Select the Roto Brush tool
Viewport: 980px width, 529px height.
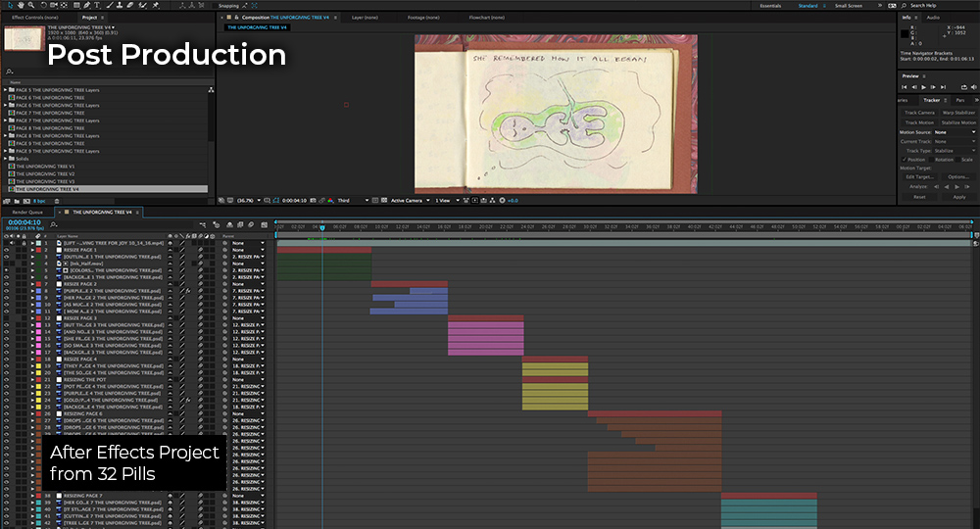(142, 5)
